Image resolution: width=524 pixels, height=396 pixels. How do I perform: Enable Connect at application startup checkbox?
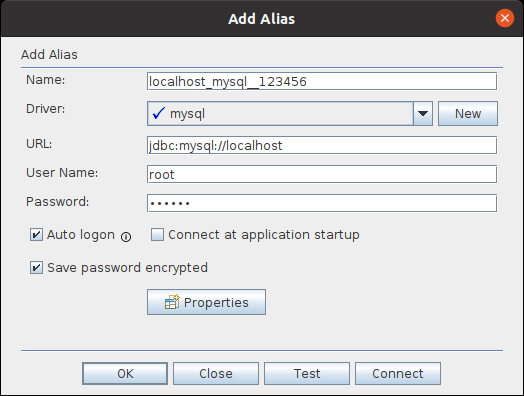[157, 235]
